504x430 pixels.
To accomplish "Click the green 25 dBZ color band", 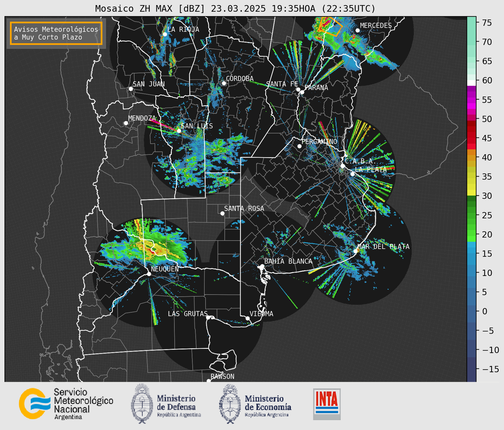I will point(471,216).
